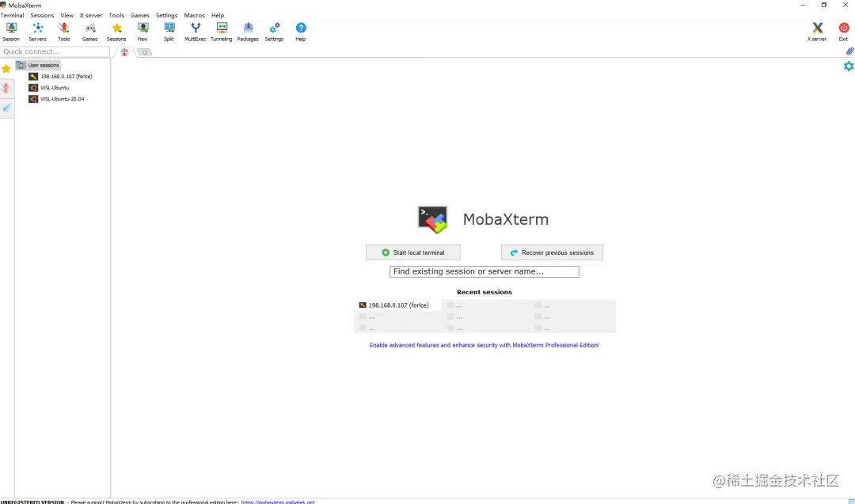Open the Games menu
This screenshot has height=504, width=855.
coord(139,15)
